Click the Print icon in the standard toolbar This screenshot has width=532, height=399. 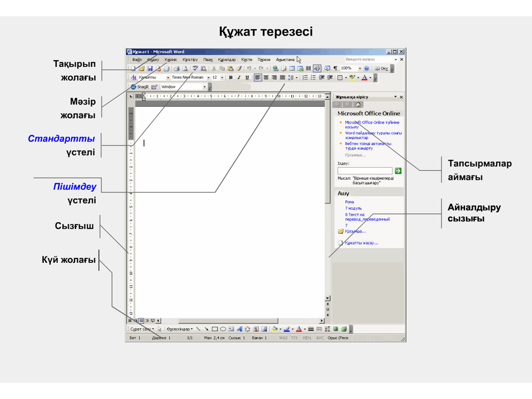177,68
